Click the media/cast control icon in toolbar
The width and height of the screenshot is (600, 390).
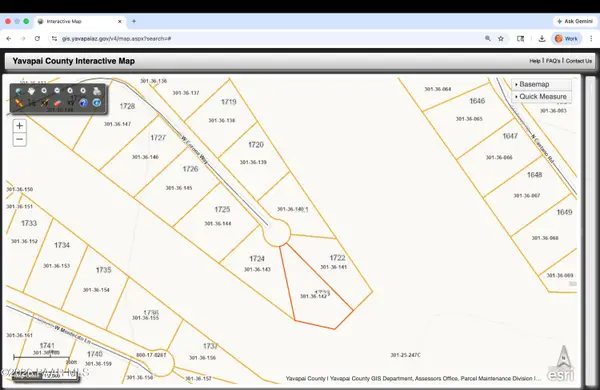[x=520, y=39]
